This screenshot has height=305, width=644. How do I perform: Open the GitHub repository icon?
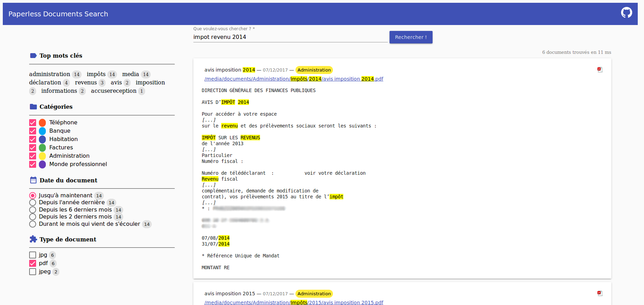[x=626, y=13]
